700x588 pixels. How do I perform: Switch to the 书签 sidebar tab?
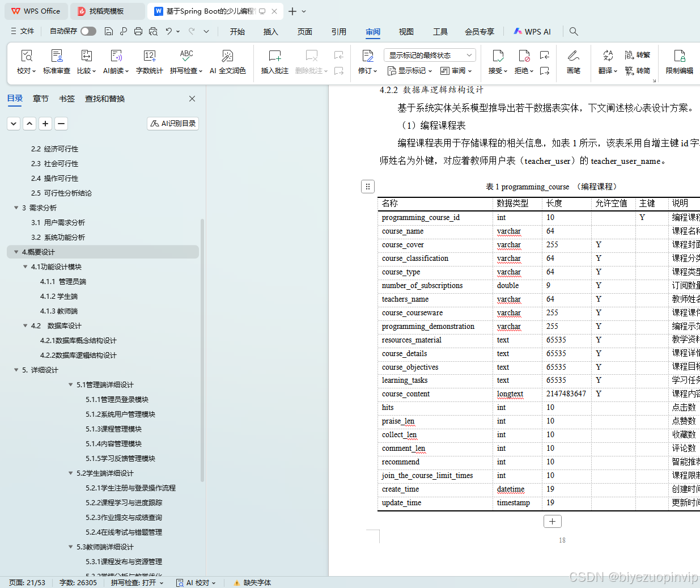tap(66, 98)
